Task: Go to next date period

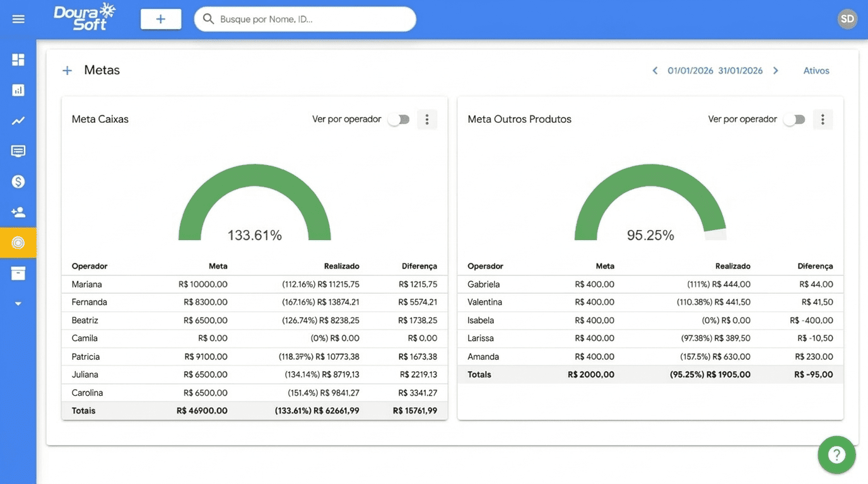Action: (776, 71)
